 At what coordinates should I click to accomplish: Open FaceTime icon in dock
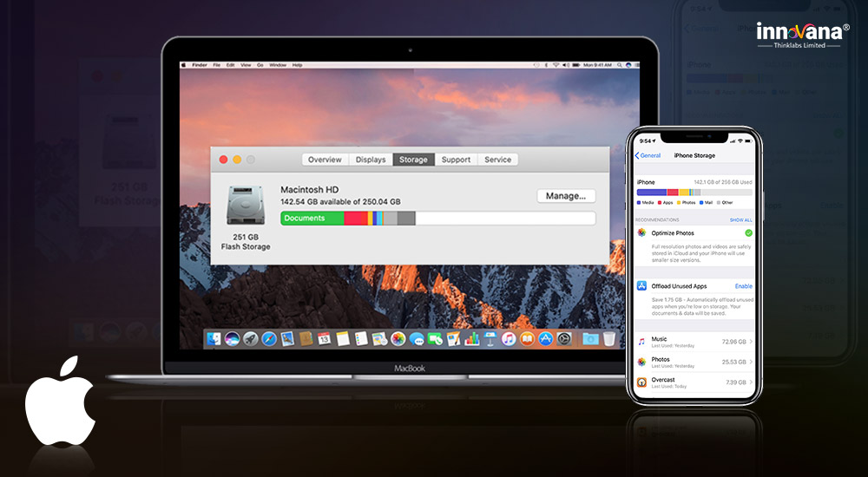(435, 338)
